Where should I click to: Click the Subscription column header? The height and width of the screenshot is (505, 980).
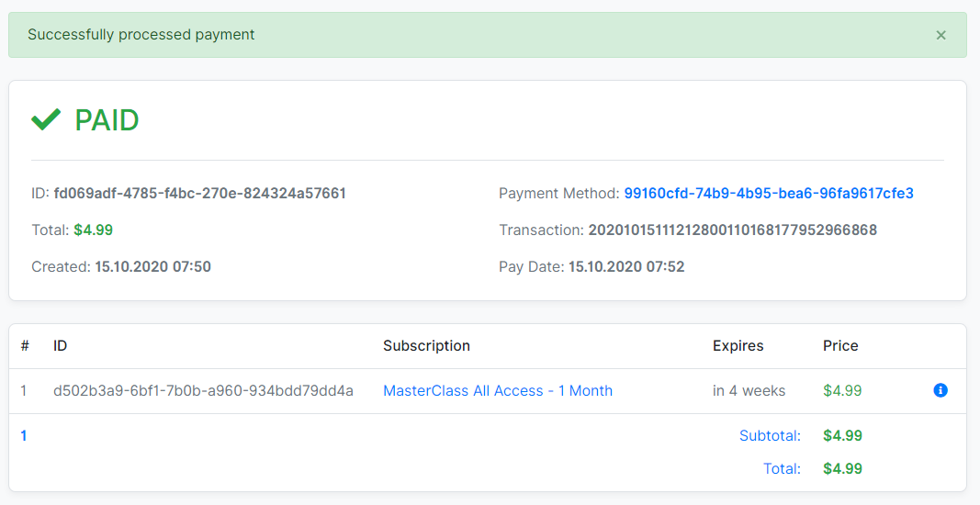(426, 346)
